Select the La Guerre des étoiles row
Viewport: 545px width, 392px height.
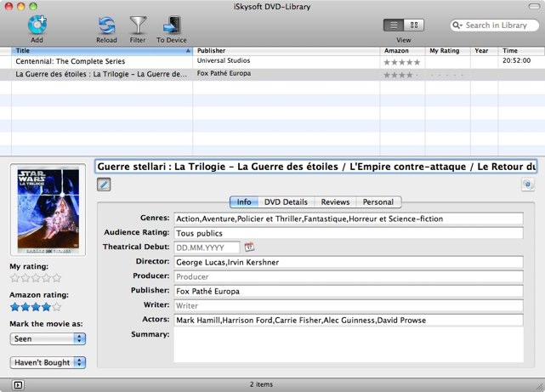(x=272, y=74)
